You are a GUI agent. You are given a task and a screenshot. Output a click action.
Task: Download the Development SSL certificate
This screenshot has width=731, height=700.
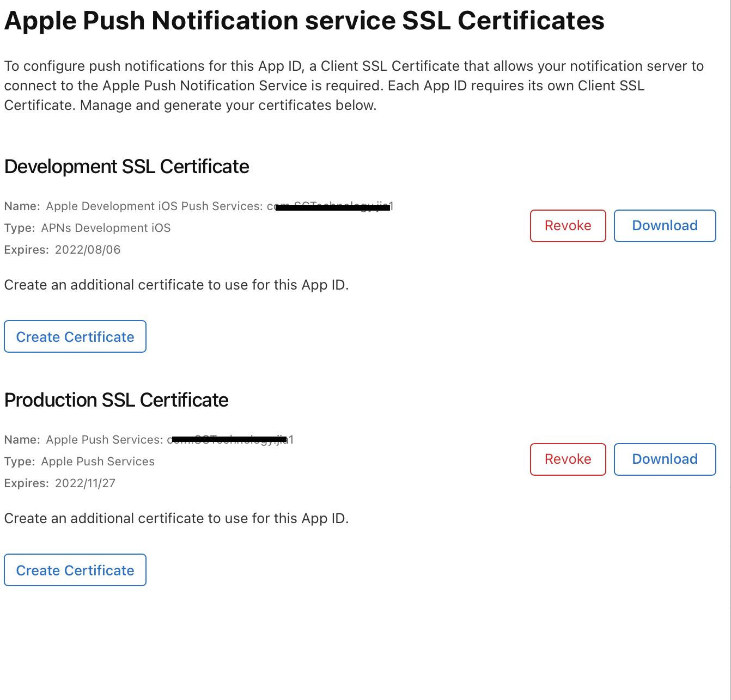(x=665, y=226)
